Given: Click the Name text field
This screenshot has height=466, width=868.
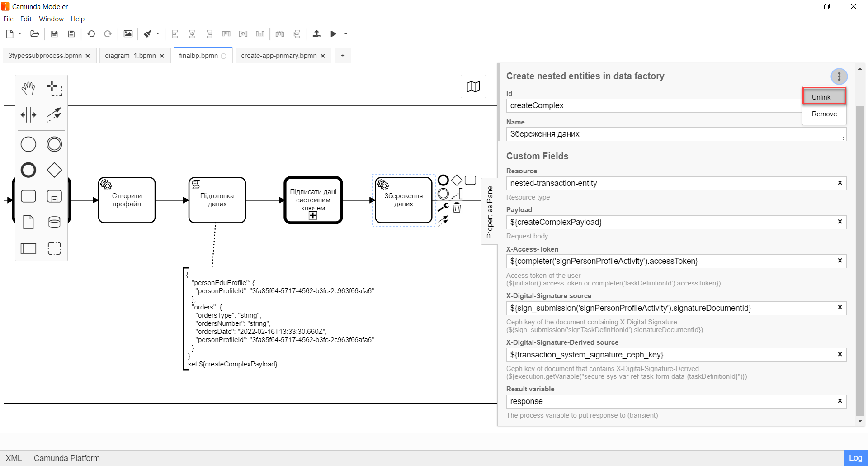Looking at the screenshot, I should point(676,134).
